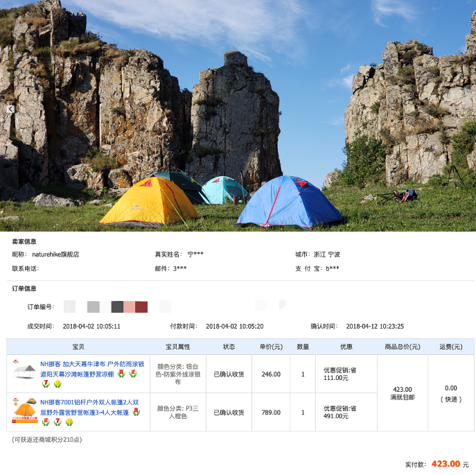Image resolution: width=476 pixels, height=475 pixels.
Task: Open the orange tent product thumbnail
Action: pos(25,410)
